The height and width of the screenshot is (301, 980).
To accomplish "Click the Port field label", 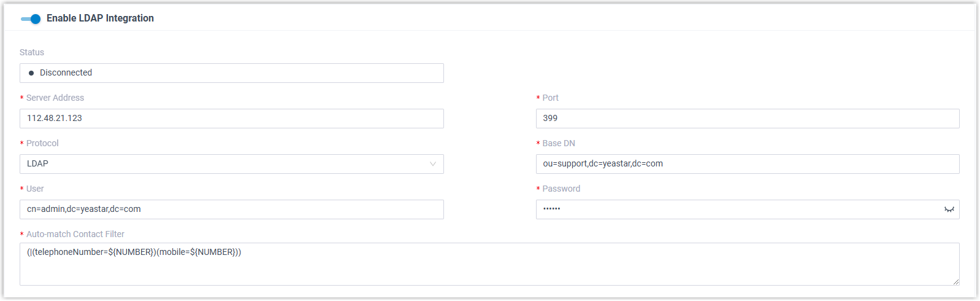I will click(x=550, y=98).
